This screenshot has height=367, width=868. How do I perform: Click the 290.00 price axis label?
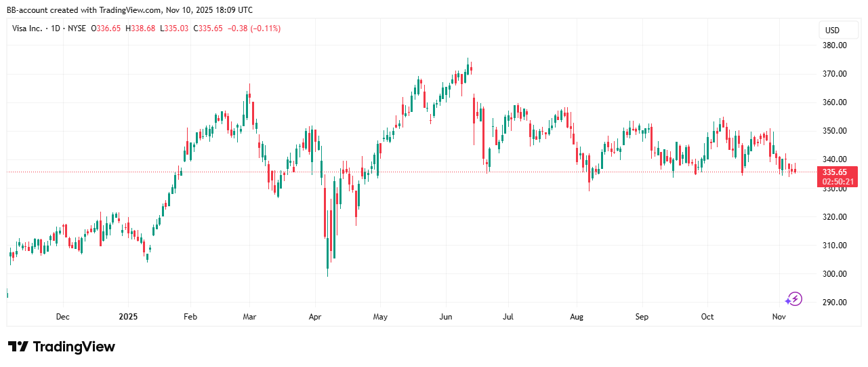click(833, 303)
